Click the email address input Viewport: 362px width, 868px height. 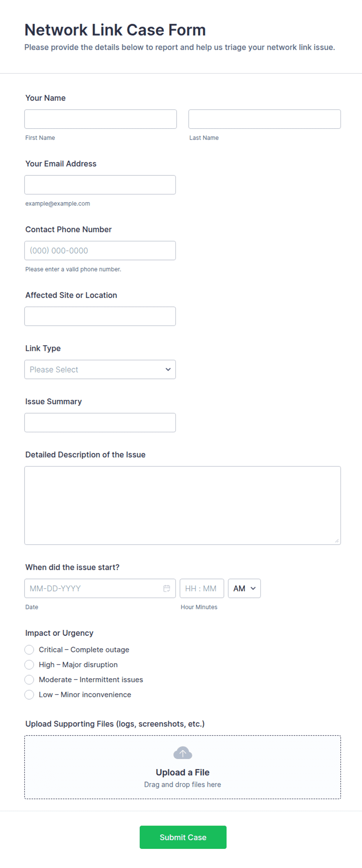pos(100,185)
